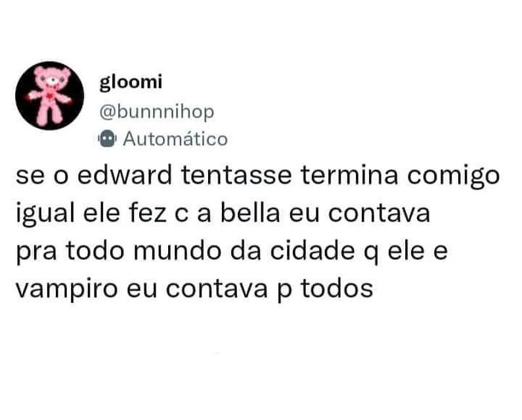Click the heart on the pink bear's chest
Image resolution: width=522 pixels, height=420 pixels.
(51, 97)
